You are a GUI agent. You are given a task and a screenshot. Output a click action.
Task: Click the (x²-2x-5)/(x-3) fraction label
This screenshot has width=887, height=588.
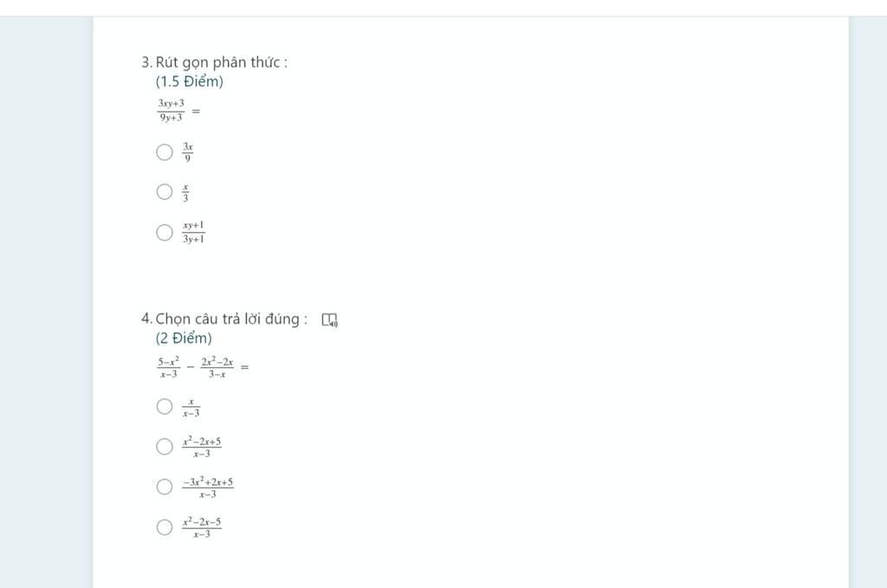pyautogui.click(x=202, y=527)
